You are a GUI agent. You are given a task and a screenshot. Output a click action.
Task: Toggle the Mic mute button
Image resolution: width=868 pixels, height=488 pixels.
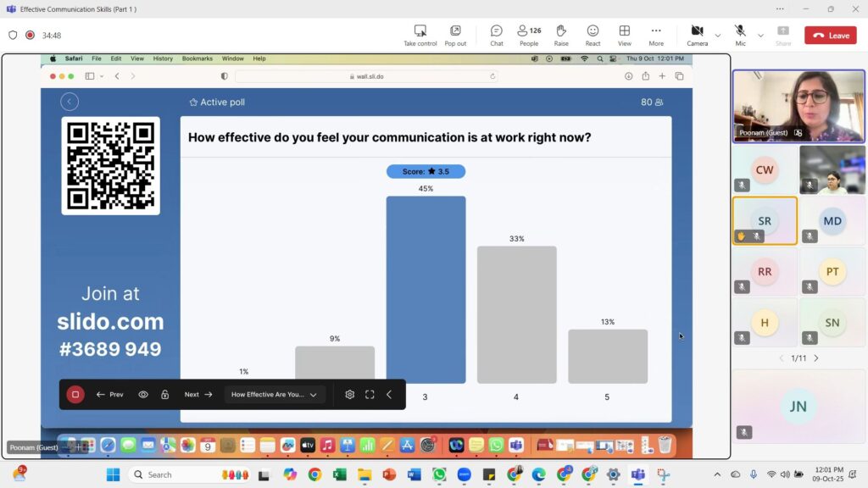740,35
